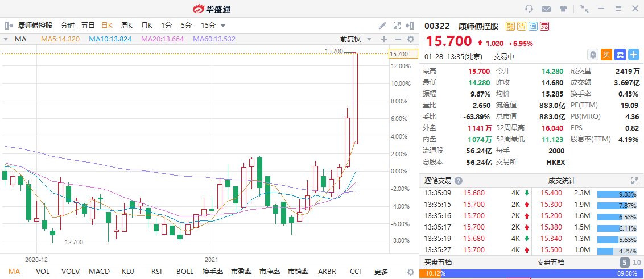The image size is (644, 279).
Task: Click the 买盘五档 header
Action: pyautogui.click(x=438, y=263)
